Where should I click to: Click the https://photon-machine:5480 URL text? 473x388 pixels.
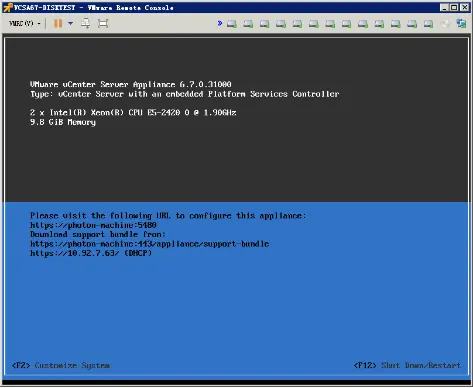point(93,225)
